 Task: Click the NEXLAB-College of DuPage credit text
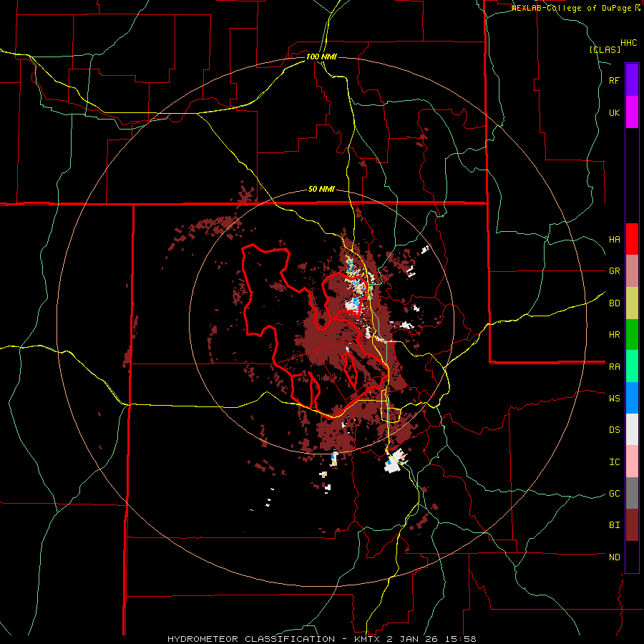click(x=575, y=8)
